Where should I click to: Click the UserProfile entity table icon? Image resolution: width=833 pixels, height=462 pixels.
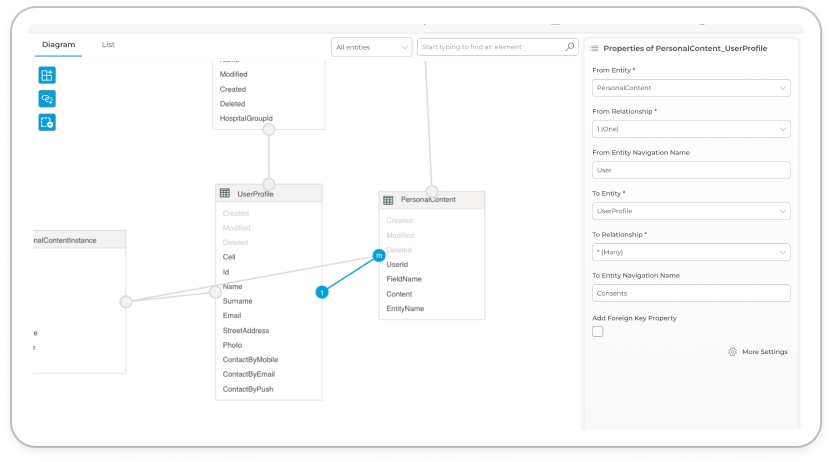[225, 194]
